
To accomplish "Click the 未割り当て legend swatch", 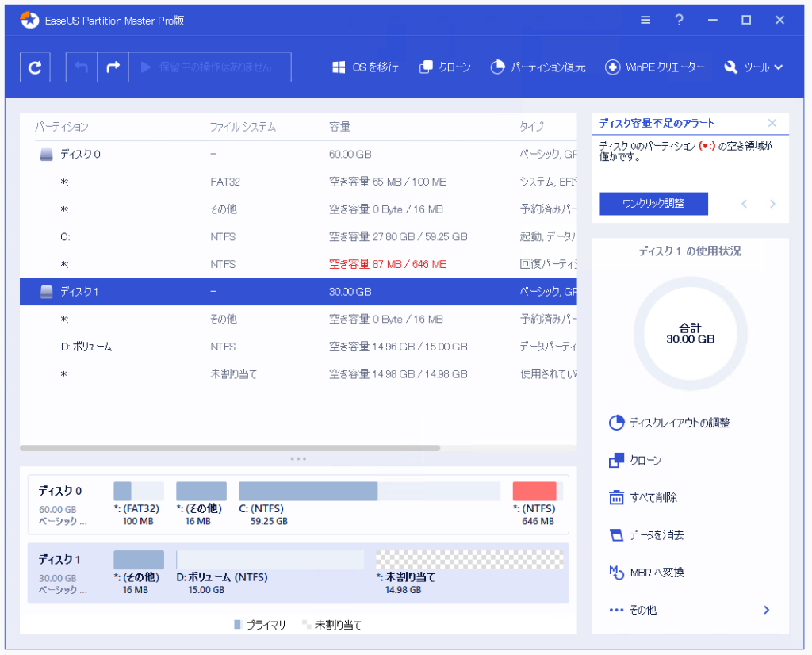I will click(x=307, y=624).
